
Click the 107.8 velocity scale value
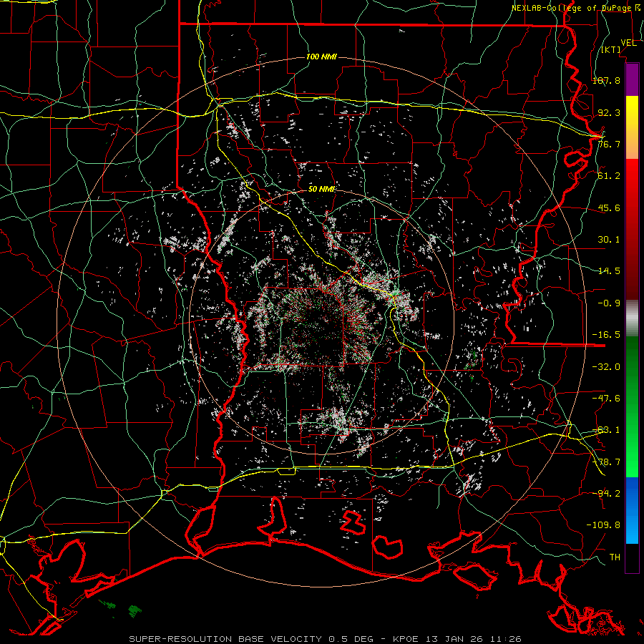point(606,80)
